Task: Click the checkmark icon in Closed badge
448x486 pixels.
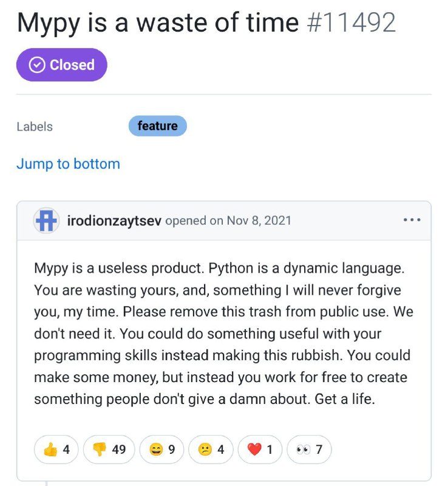Action: pos(37,65)
